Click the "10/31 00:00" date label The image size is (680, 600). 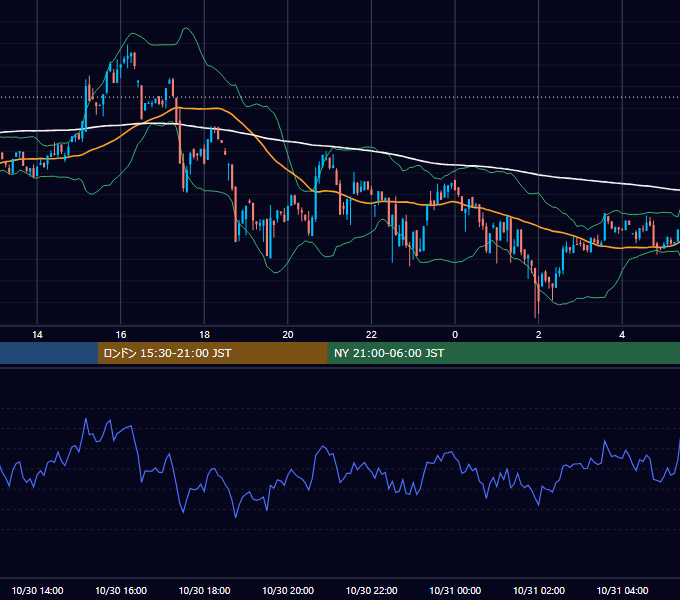(455, 590)
